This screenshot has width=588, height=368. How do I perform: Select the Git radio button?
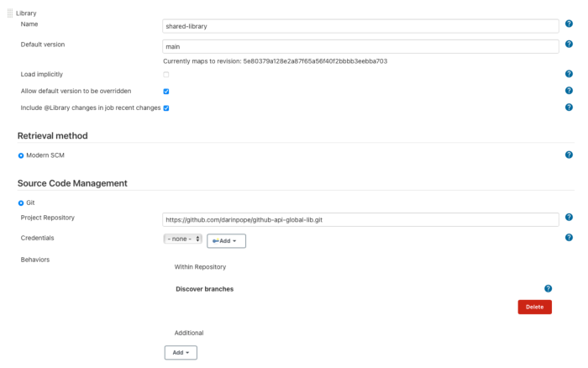[x=21, y=203]
